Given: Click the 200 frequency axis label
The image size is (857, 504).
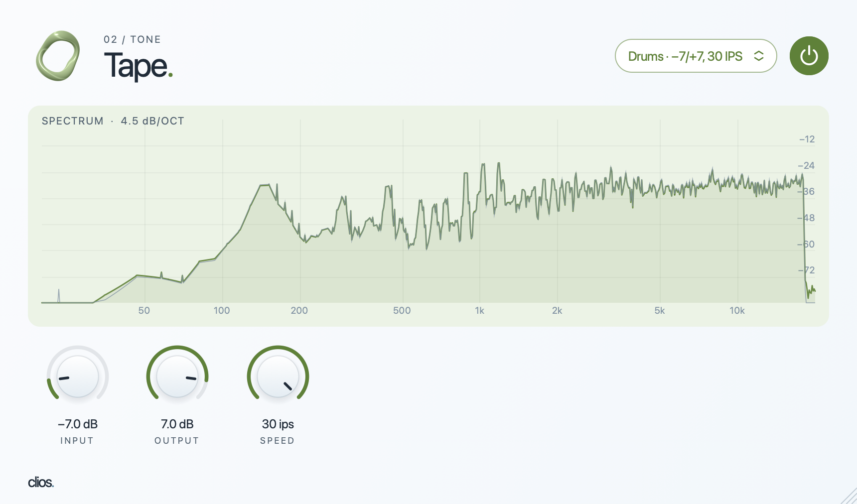Looking at the screenshot, I should pyautogui.click(x=299, y=311).
